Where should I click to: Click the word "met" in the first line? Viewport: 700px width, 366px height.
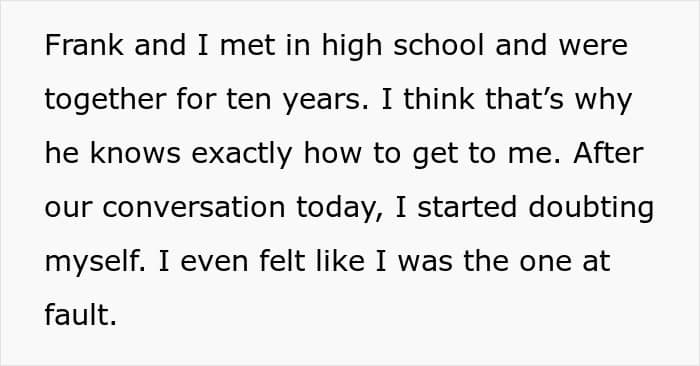coord(247,47)
